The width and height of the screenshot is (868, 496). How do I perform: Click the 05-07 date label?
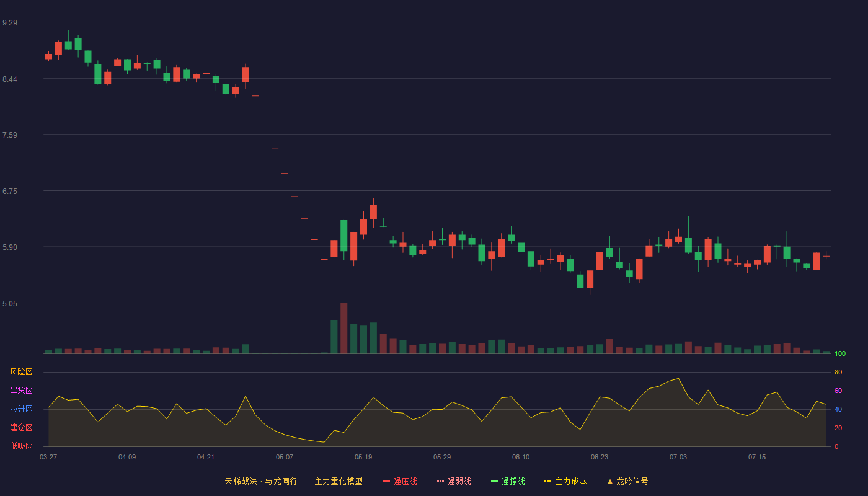(x=285, y=457)
